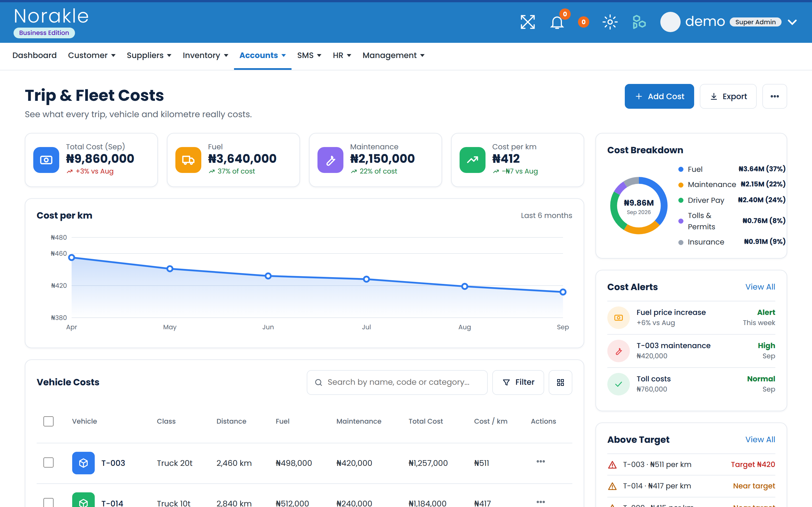
Task: Go to the Dashboard menu item
Action: [35, 55]
